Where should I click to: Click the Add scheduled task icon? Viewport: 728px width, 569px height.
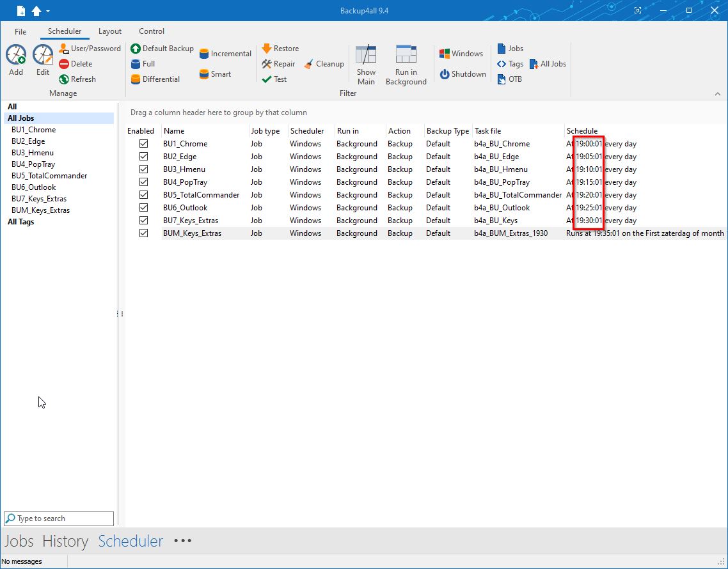pyautogui.click(x=16, y=55)
